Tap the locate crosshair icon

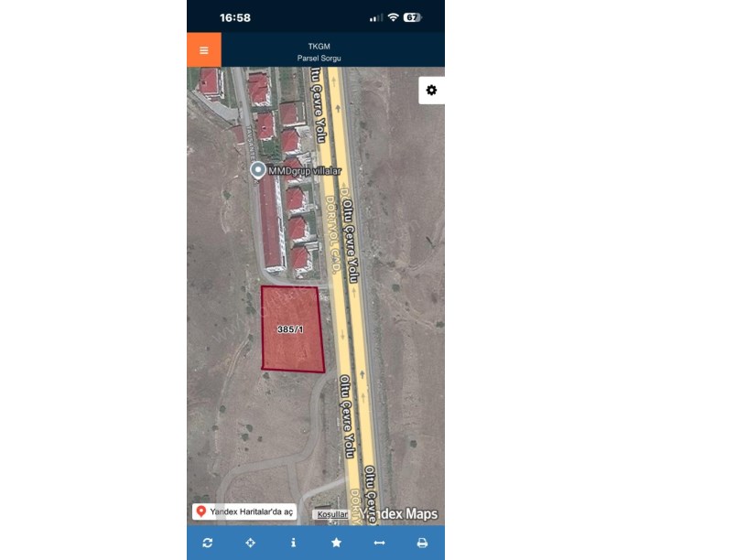251,543
